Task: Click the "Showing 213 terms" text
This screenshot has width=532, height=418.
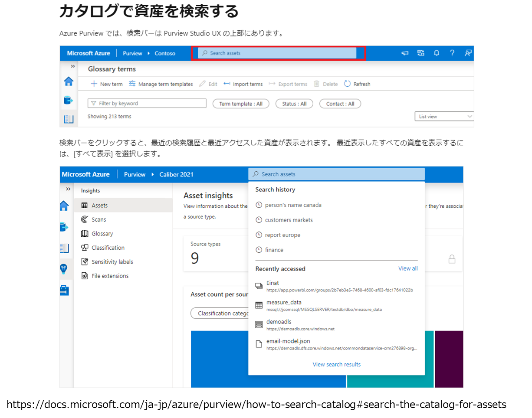Action: coord(109,116)
